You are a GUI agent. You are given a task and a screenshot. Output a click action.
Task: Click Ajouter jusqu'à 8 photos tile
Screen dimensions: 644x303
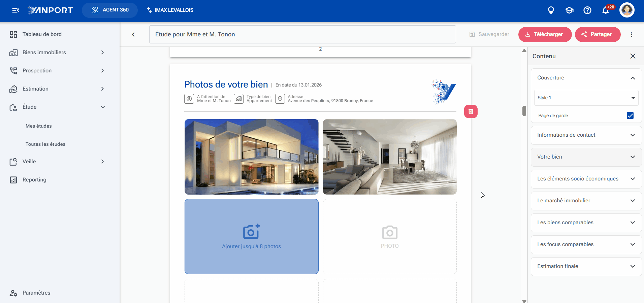252,236
